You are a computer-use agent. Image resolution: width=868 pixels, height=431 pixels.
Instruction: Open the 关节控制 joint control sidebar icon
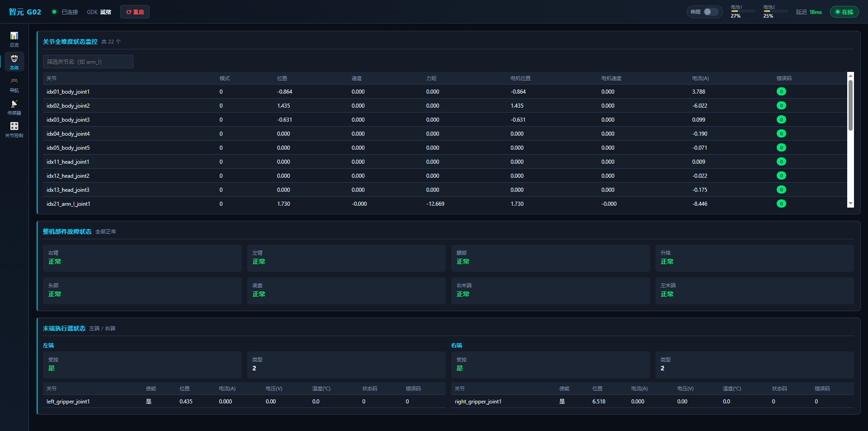14,129
